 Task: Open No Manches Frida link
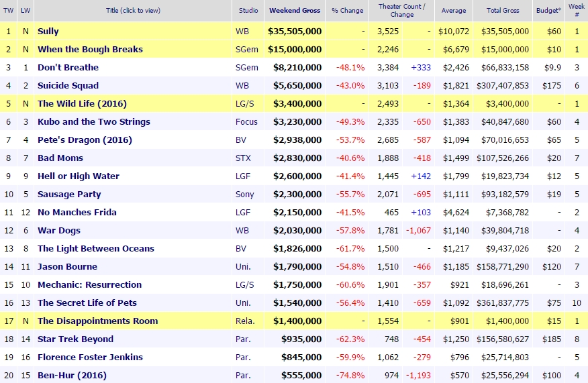pyautogui.click(x=77, y=212)
